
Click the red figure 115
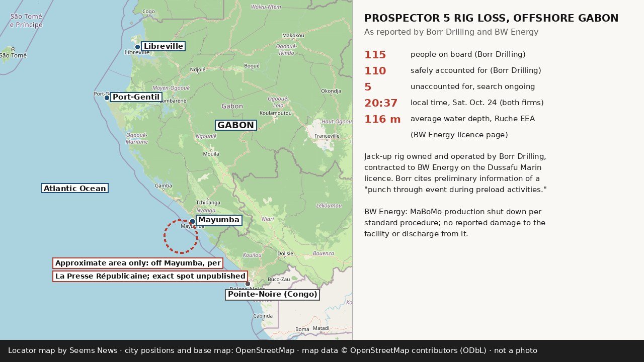[375, 55]
